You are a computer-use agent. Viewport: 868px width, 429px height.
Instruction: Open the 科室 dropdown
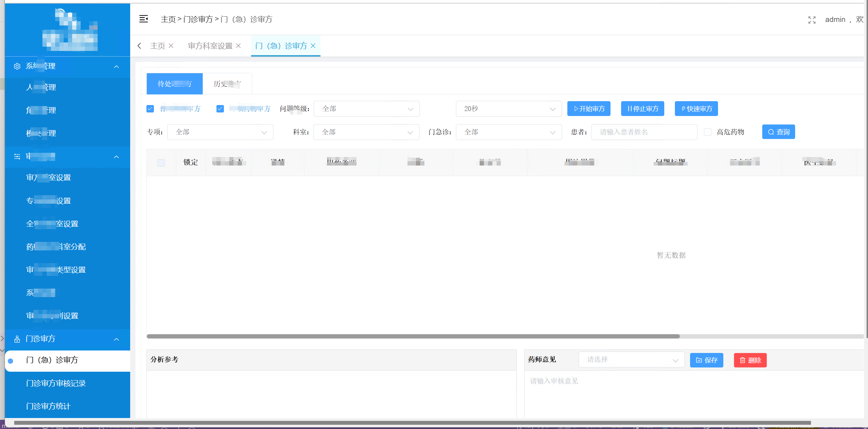[366, 132]
